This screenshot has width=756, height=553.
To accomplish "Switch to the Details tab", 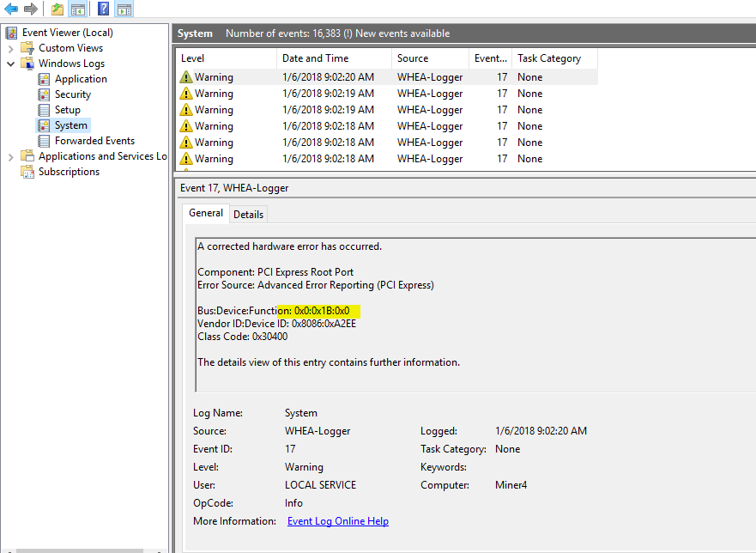I will click(x=249, y=214).
